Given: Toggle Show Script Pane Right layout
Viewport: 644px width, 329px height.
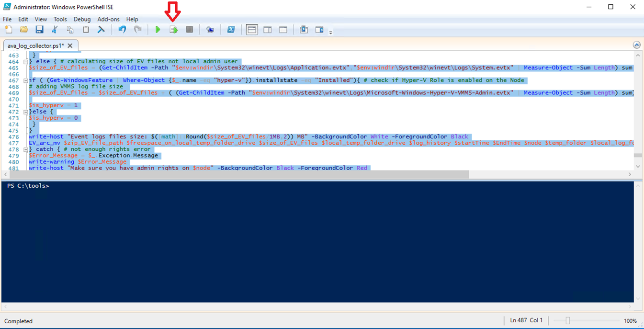Looking at the screenshot, I should pyautogui.click(x=267, y=29).
